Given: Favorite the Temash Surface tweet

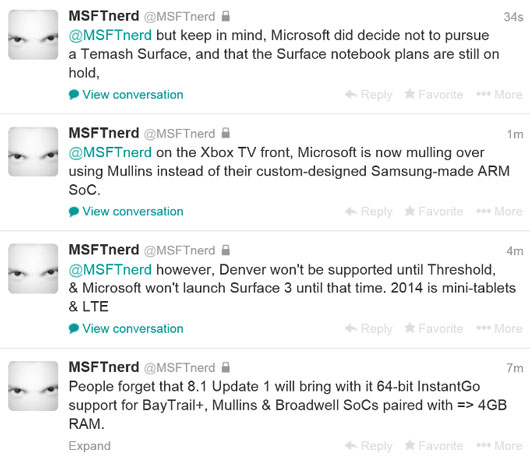Looking at the screenshot, I should coord(434,95).
